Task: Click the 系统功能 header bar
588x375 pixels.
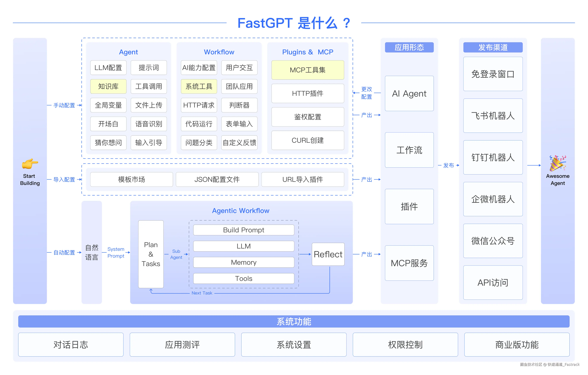Action: point(294,321)
